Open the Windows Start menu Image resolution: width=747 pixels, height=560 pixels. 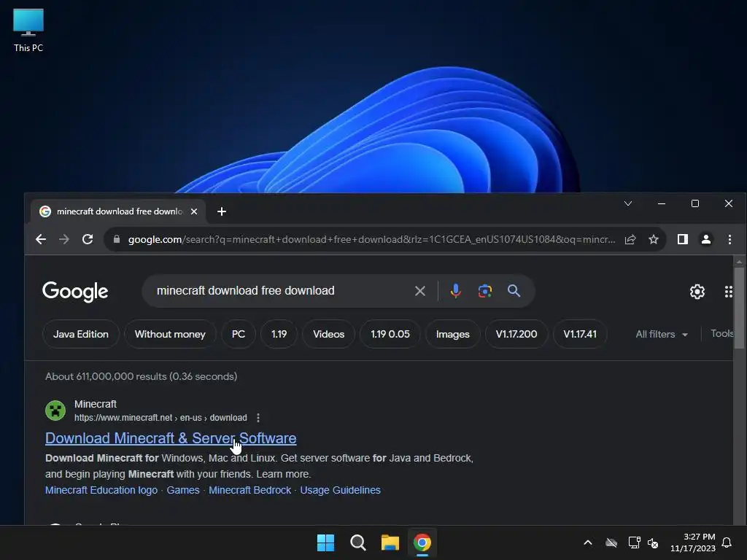pos(326,542)
